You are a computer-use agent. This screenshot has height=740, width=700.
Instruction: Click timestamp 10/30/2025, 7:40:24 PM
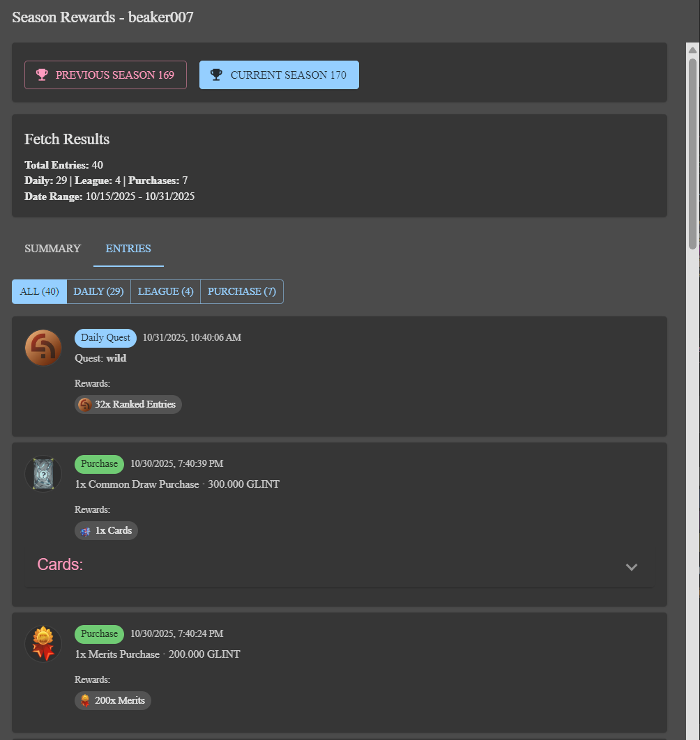click(x=176, y=634)
